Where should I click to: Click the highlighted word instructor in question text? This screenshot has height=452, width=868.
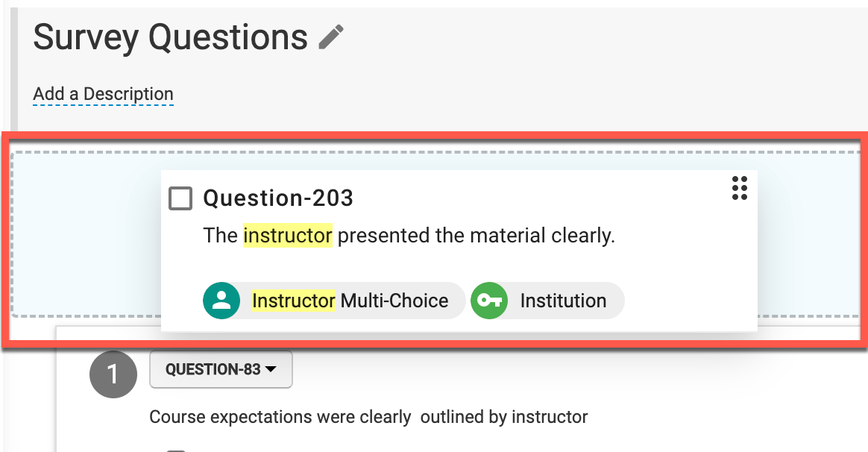pos(287,236)
